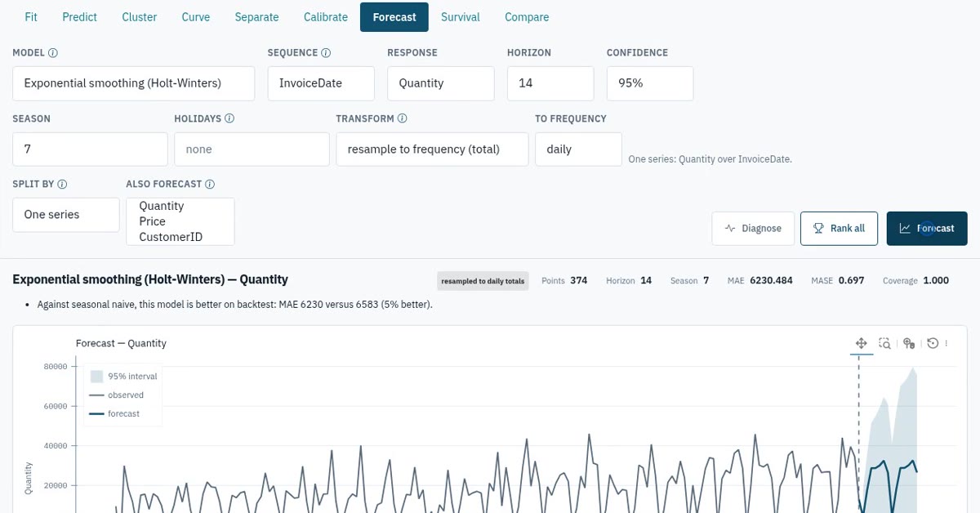Click the Diagnose button
Viewport: 980px width, 513px height.
[753, 229]
